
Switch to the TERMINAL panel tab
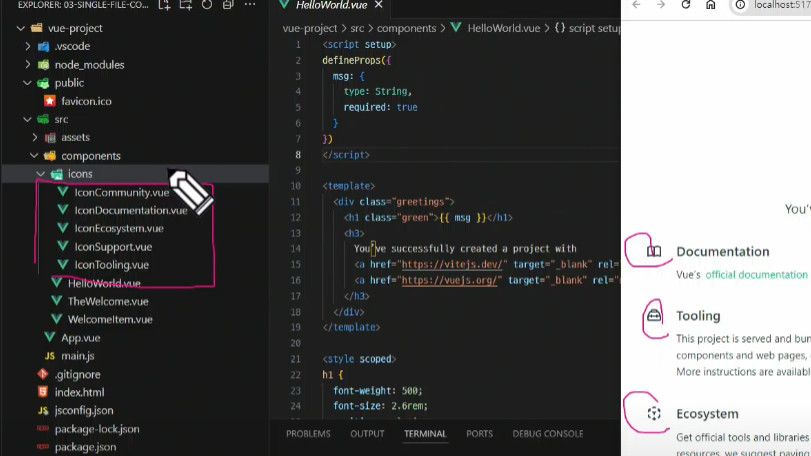425,434
